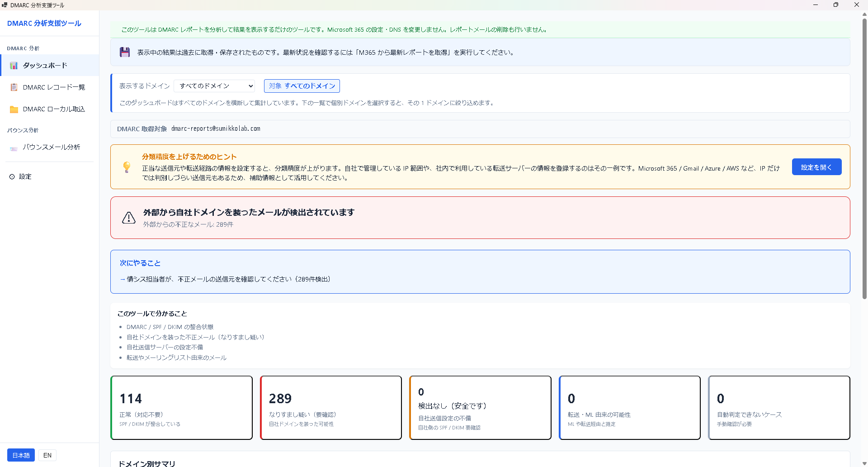Click the settings gear icon in sidebar
Image resolution: width=868 pixels, height=467 pixels.
pyautogui.click(x=12, y=176)
